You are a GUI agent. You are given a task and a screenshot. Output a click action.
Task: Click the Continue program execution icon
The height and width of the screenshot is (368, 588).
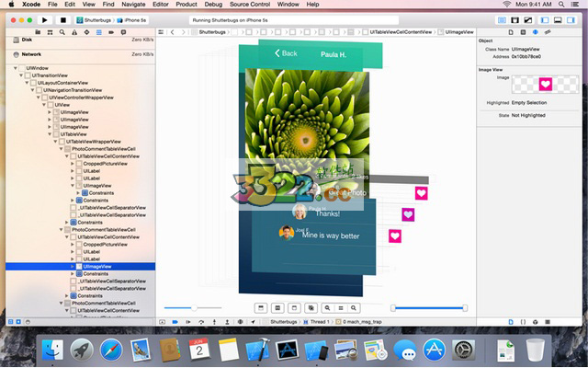[x=188, y=322]
